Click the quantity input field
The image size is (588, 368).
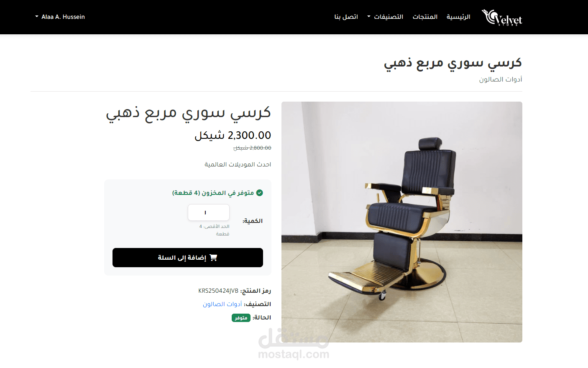pyautogui.click(x=209, y=212)
